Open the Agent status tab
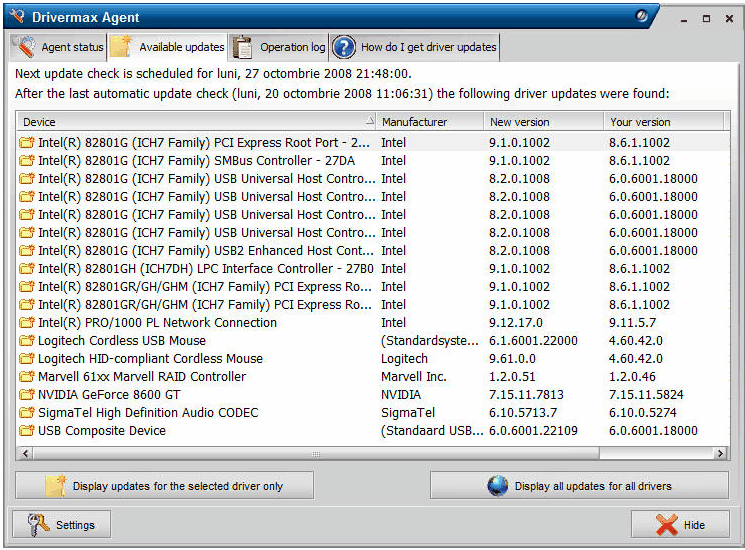Viewport: 745px width, 550px height. click(x=59, y=47)
